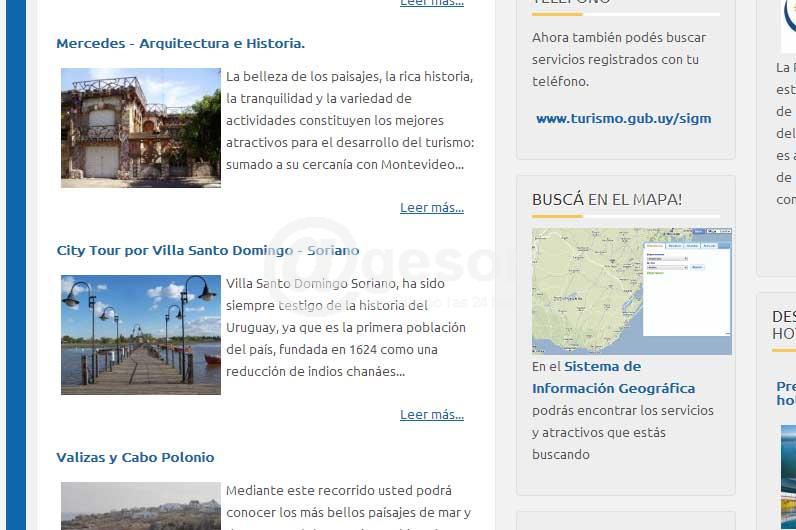Image resolution: width=796 pixels, height=530 pixels.
Task: Click 'Leer más...' under the Mercedes article
Action: (x=431, y=208)
